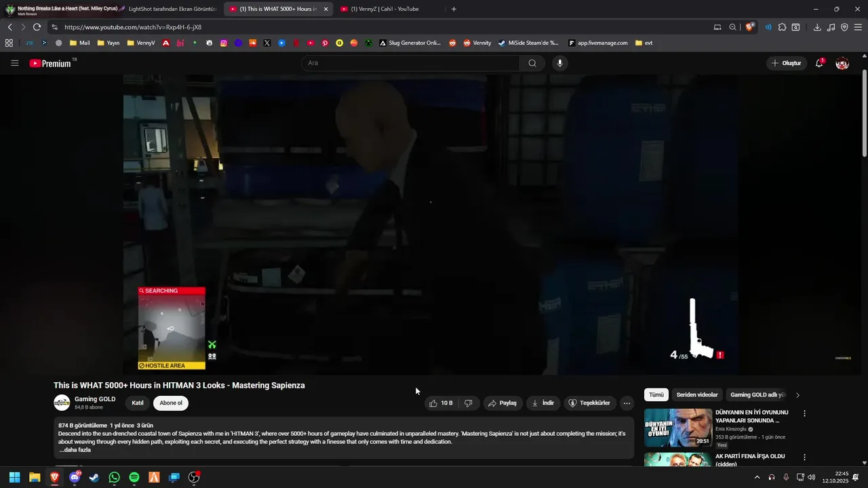Open options for DÜNYANIN EN İYİ OYUNUNU video

coord(805,413)
